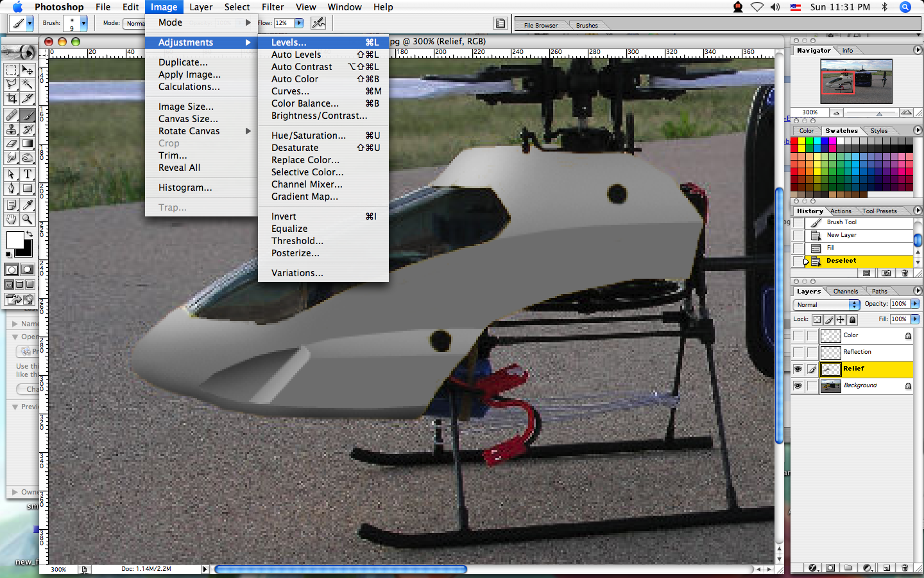Open the File Browser tab button
This screenshot has width=924, height=578.
click(541, 25)
